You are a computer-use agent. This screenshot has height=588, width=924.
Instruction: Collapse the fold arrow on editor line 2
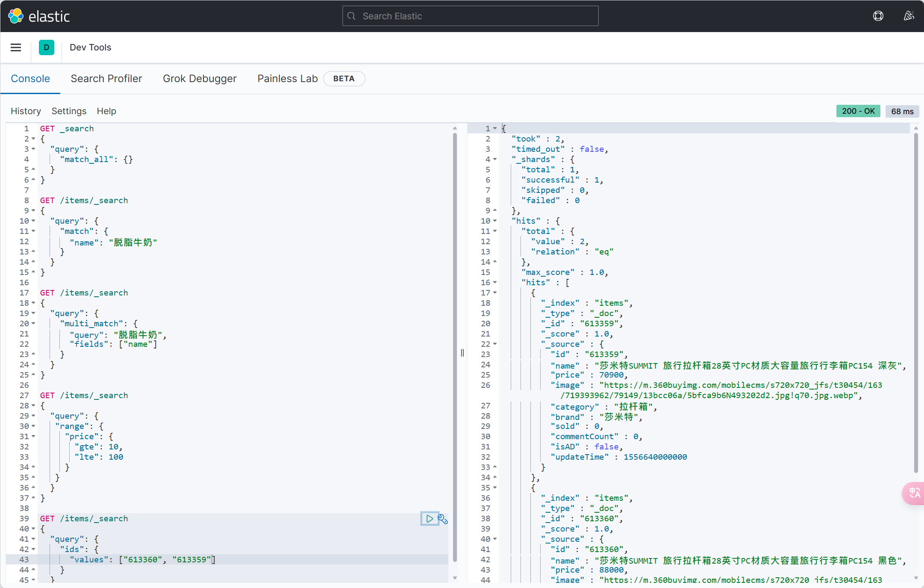click(x=33, y=139)
